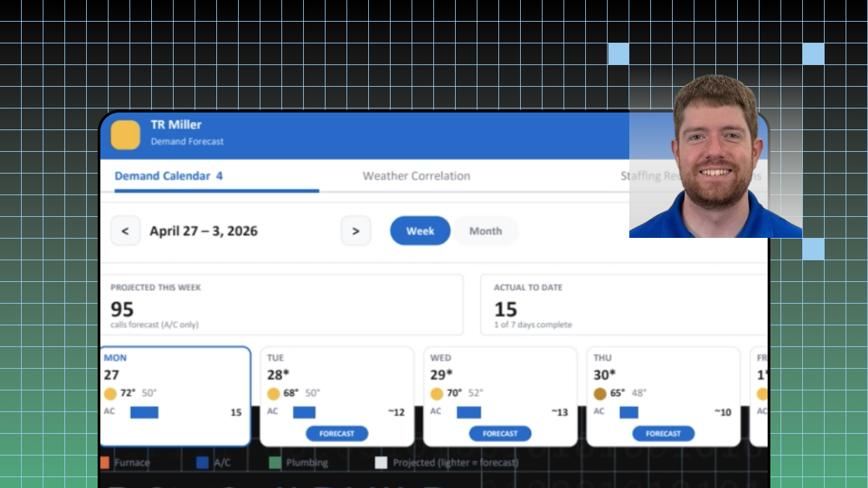
Task: Click Monday's blue AC bar
Action: pos(144,412)
